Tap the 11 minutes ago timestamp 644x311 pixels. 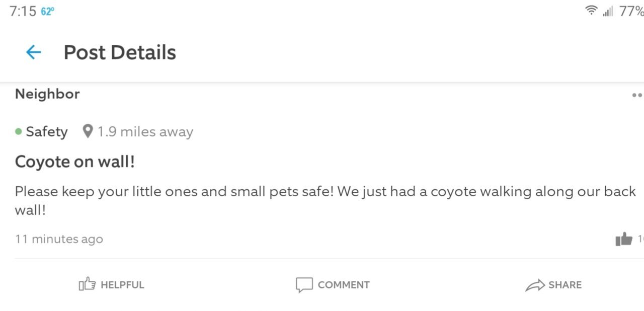[59, 239]
